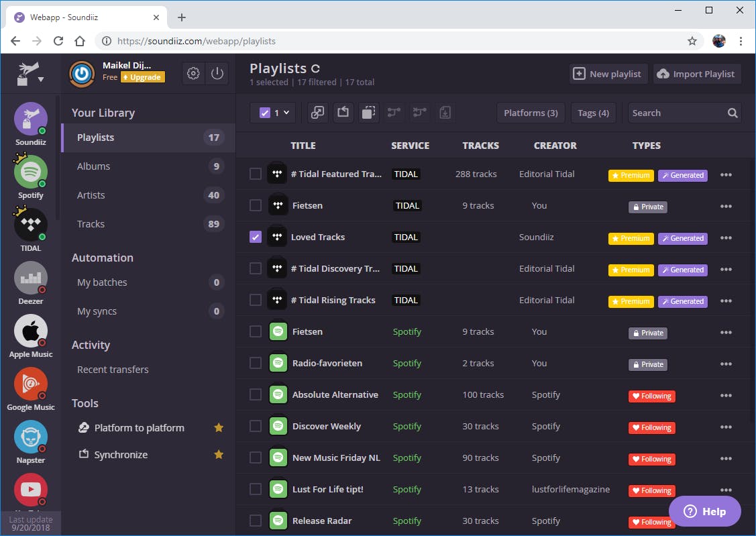Open Playlists in Your Library
This screenshot has height=536, width=756.
point(148,138)
